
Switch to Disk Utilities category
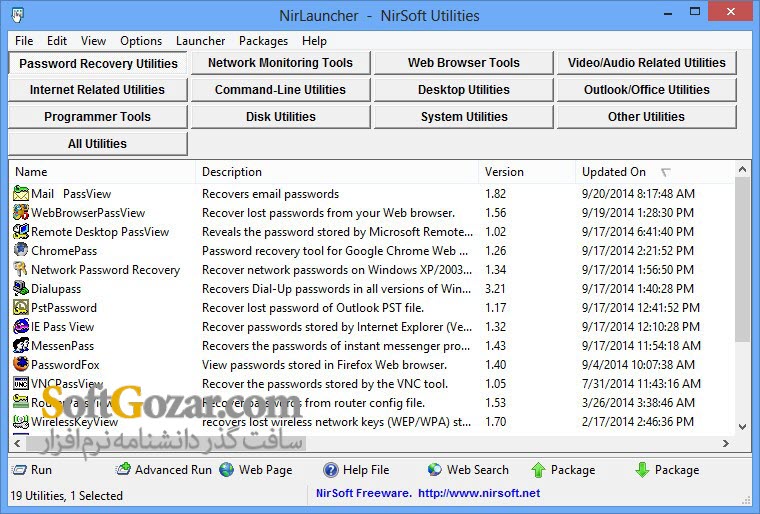[x=281, y=117]
